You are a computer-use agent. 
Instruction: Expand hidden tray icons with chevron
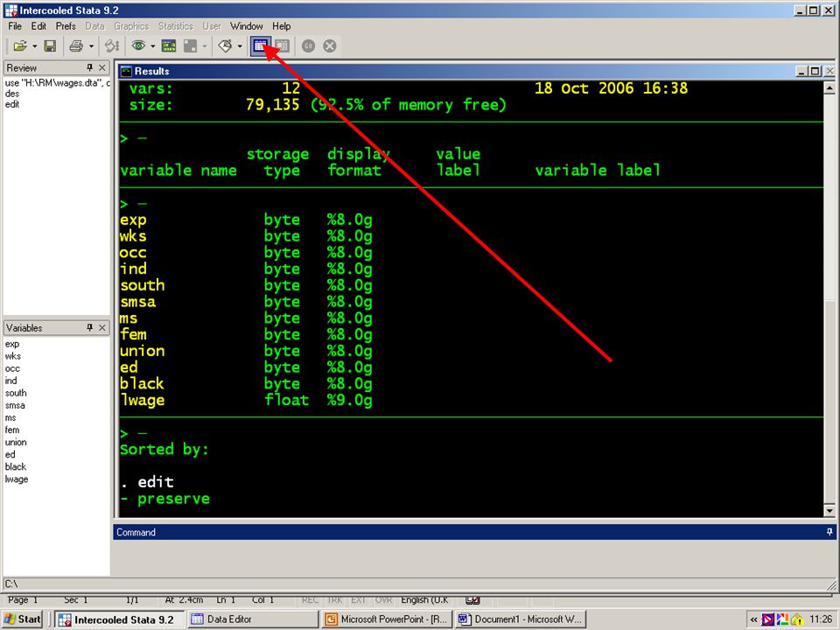753,619
